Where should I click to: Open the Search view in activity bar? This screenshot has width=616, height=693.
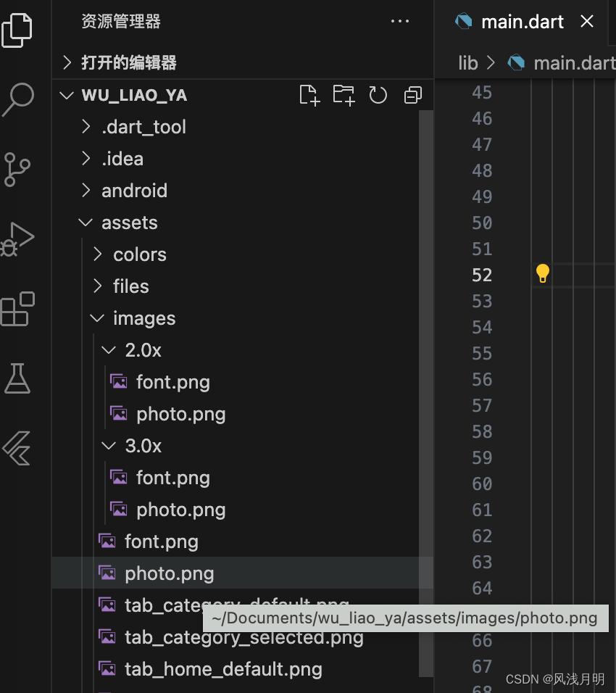pyautogui.click(x=17, y=99)
